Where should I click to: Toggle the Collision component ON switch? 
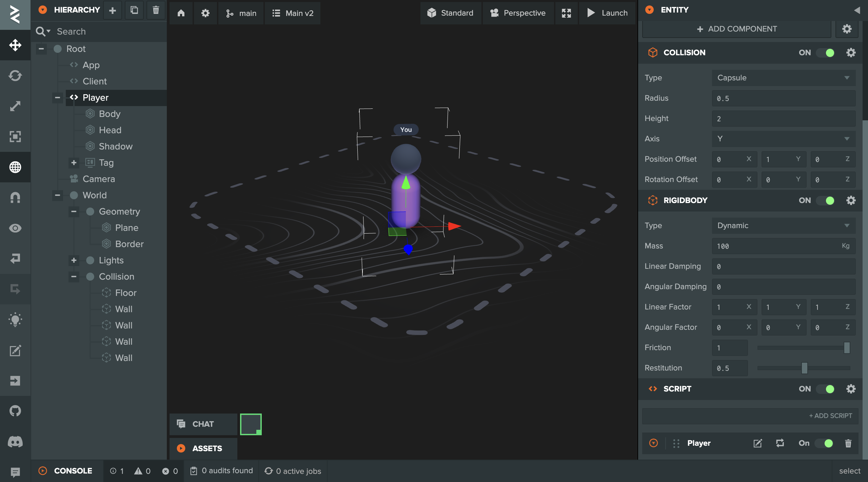coord(826,53)
